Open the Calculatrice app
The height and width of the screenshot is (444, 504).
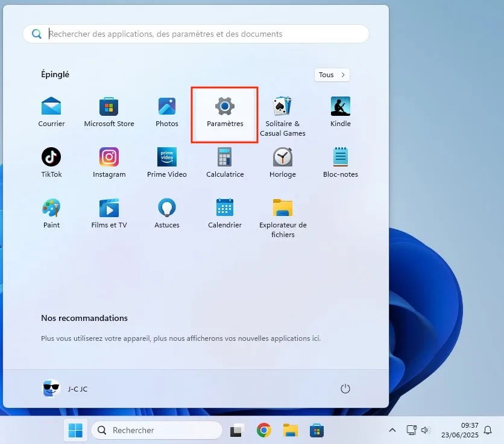225,162
